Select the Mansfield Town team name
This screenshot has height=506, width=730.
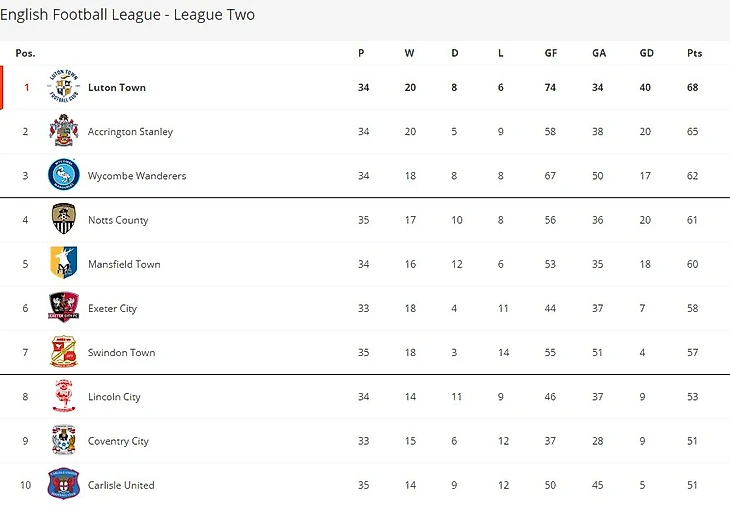(x=124, y=264)
